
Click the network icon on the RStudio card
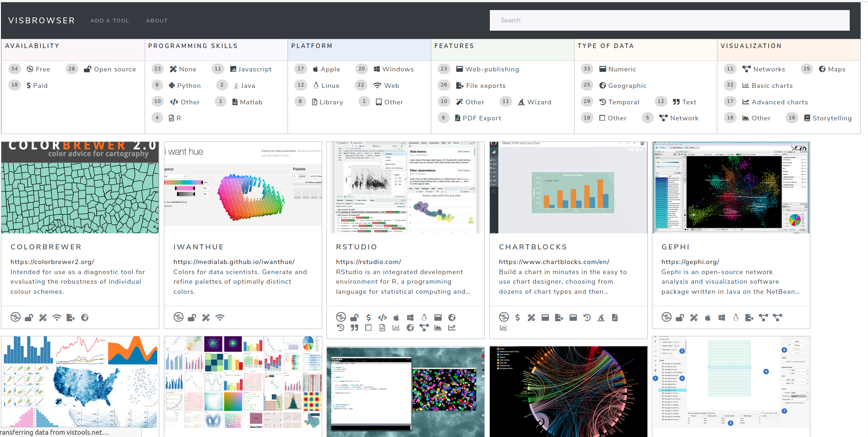[424, 328]
